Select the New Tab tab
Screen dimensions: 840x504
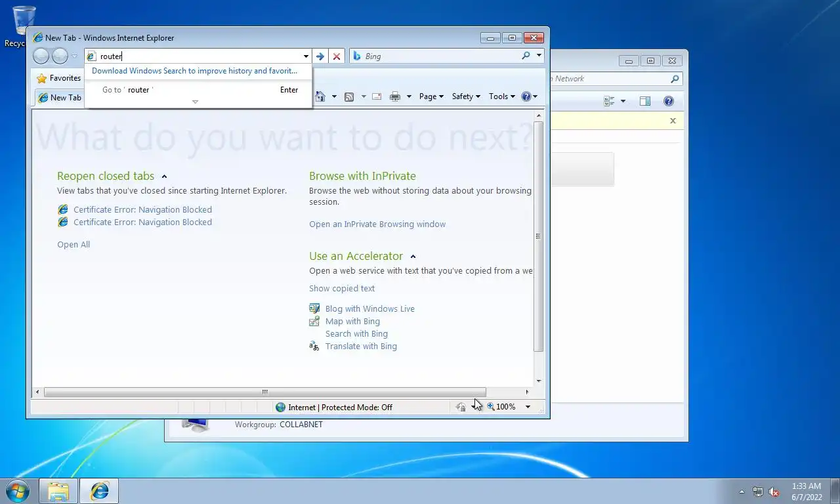click(x=59, y=98)
